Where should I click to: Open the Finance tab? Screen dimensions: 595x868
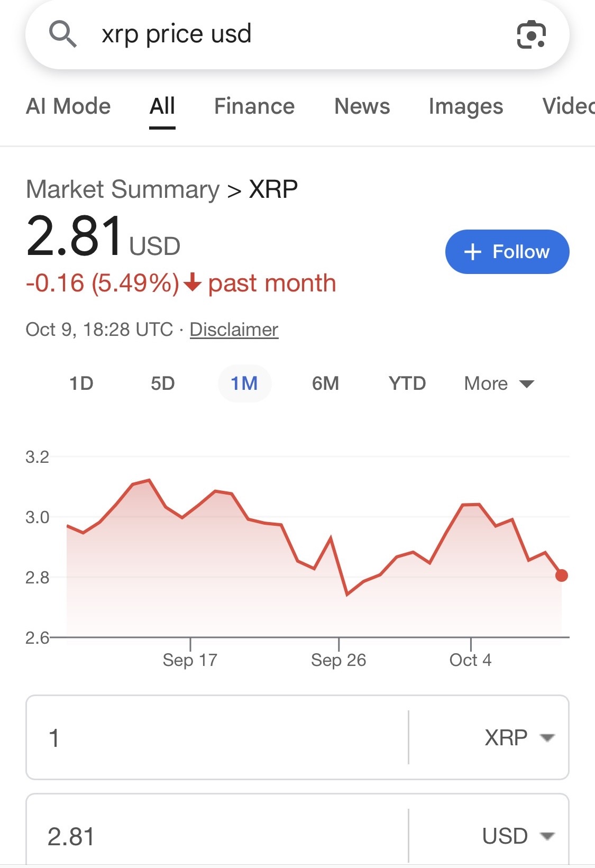[x=254, y=106]
